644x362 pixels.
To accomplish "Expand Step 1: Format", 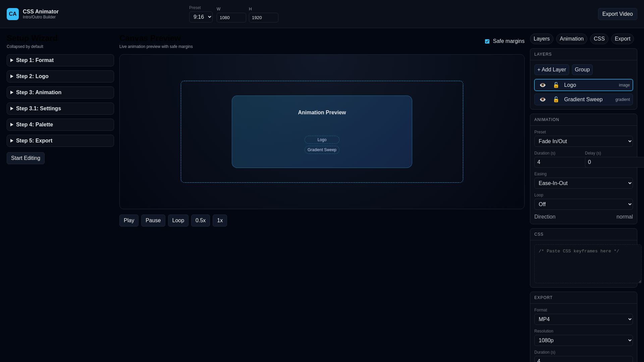I will click(x=60, y=60).
